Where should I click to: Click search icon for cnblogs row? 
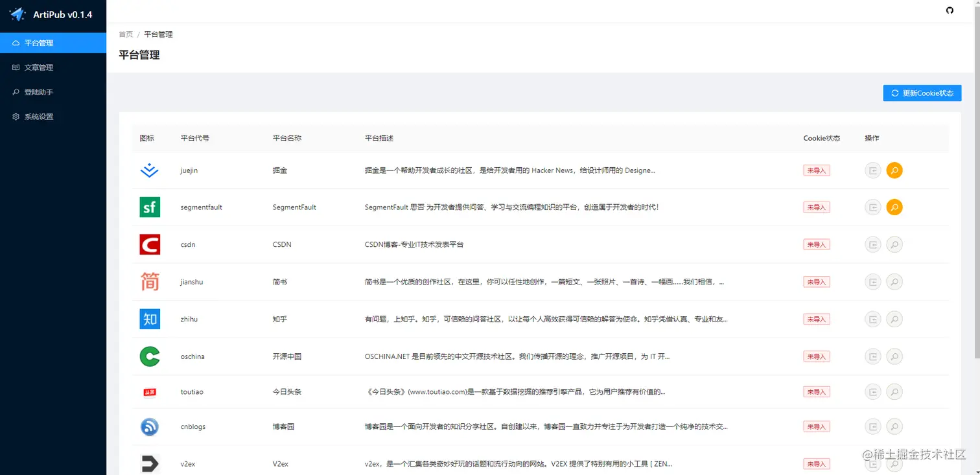click(894, 426)
